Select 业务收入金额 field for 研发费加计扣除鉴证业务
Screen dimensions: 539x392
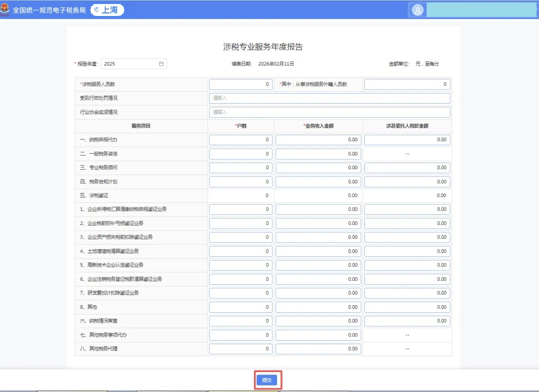point(318,293)
